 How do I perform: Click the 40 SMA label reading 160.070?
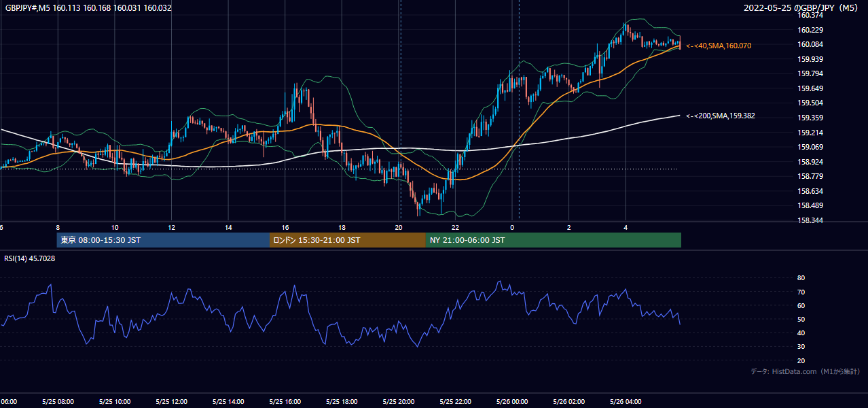[719, 46]
